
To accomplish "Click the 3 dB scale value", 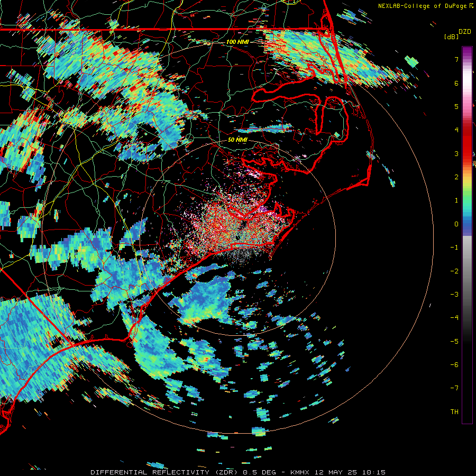I will tap(456, 153).
